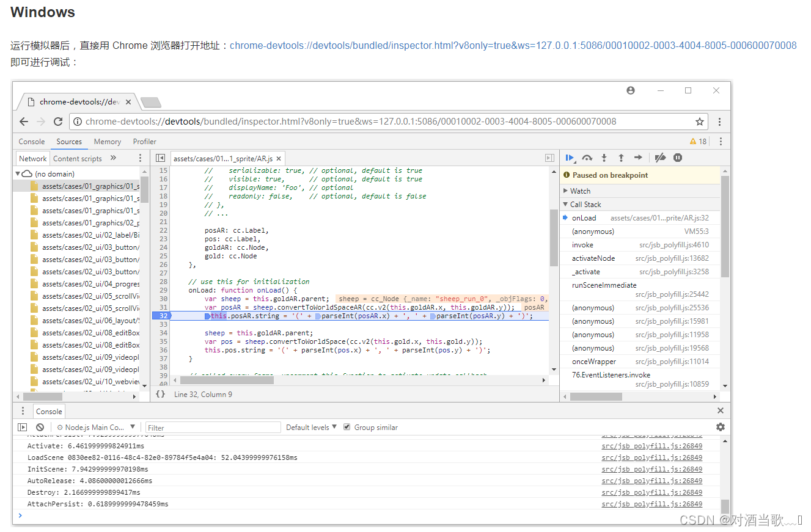This screenshot has width=811, height=532.
Task: Pretty print the source with braces icon
Action: [x=160, y=394]
